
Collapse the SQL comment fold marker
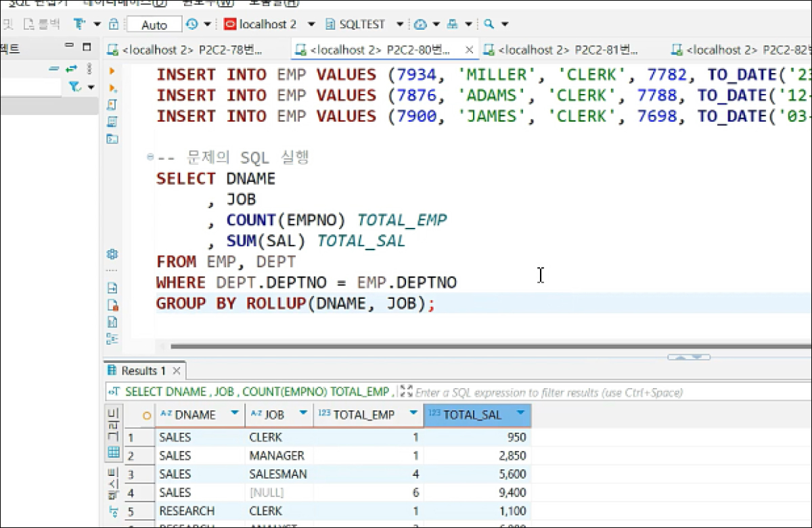pyautogui.click(x=150, y=158)
